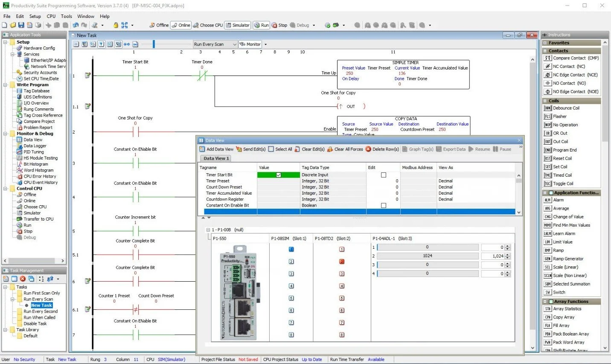Click the Offline toolbar button
611x364 pixels.
coord(159,25)
